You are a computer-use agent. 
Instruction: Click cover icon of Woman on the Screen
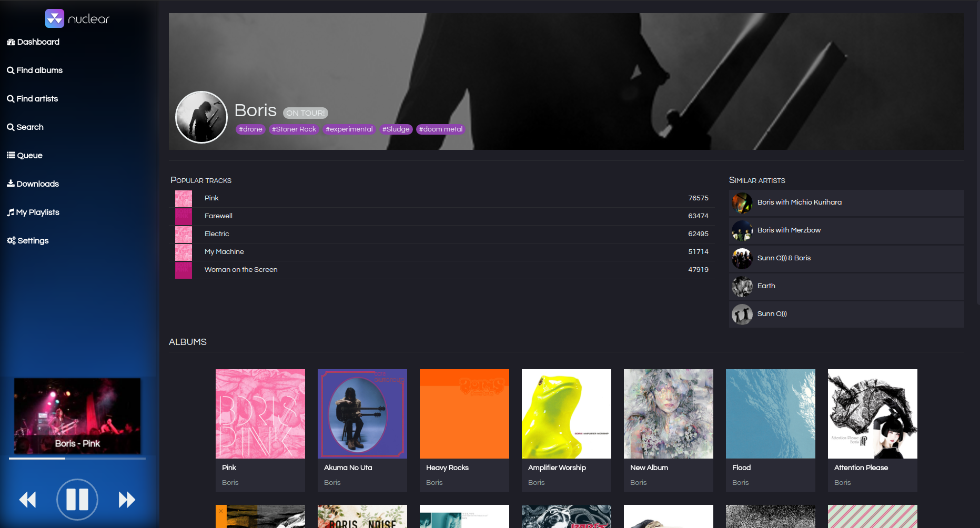click(x=184, y=270)
